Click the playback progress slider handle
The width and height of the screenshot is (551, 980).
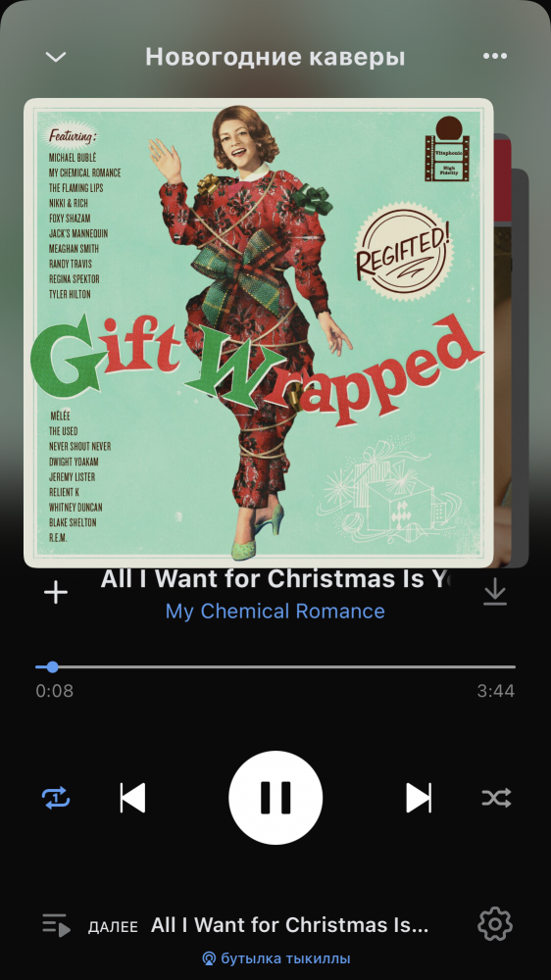coord(53,666)
